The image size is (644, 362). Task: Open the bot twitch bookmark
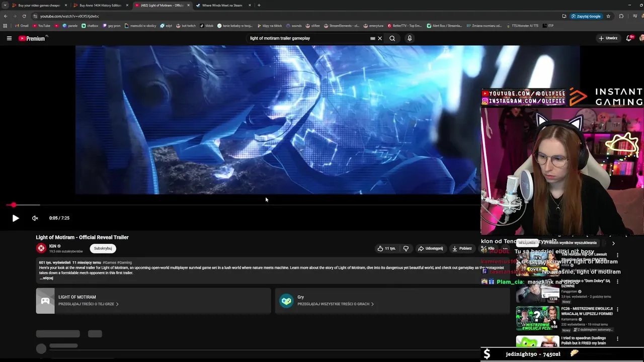tap(186, 26)
